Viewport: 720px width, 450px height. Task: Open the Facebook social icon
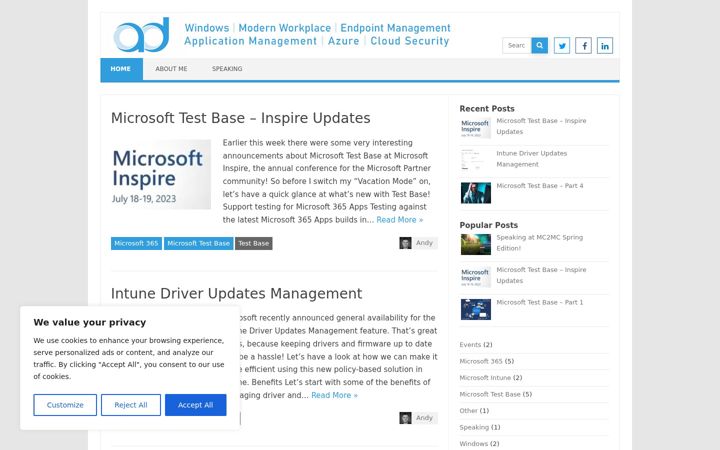pyautogui.click(x=583, y=45)
